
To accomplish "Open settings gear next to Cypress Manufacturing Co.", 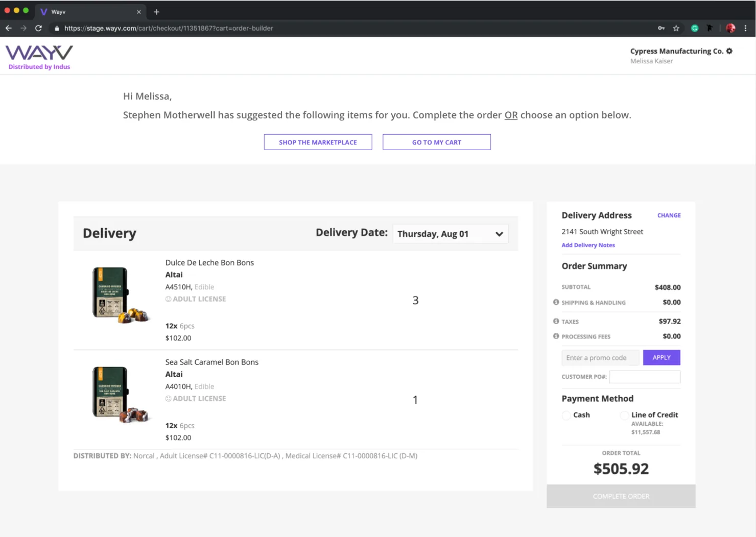I will [729, 51].
